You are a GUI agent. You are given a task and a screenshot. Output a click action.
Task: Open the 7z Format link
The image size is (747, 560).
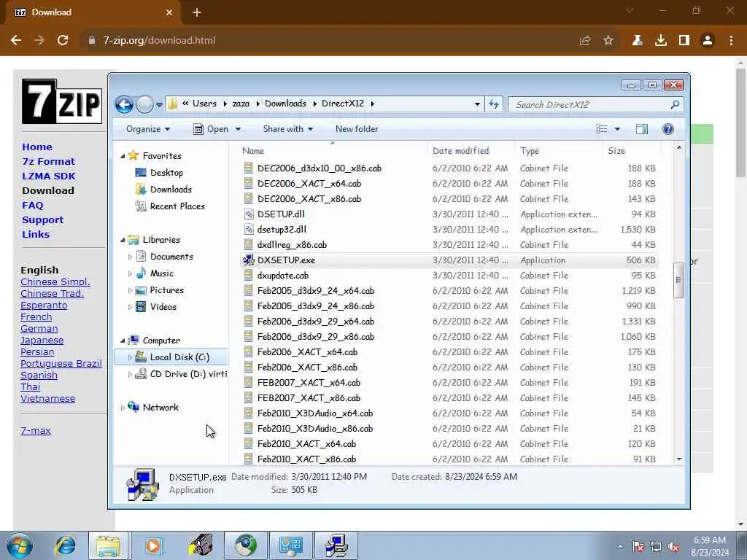point(49,161)
